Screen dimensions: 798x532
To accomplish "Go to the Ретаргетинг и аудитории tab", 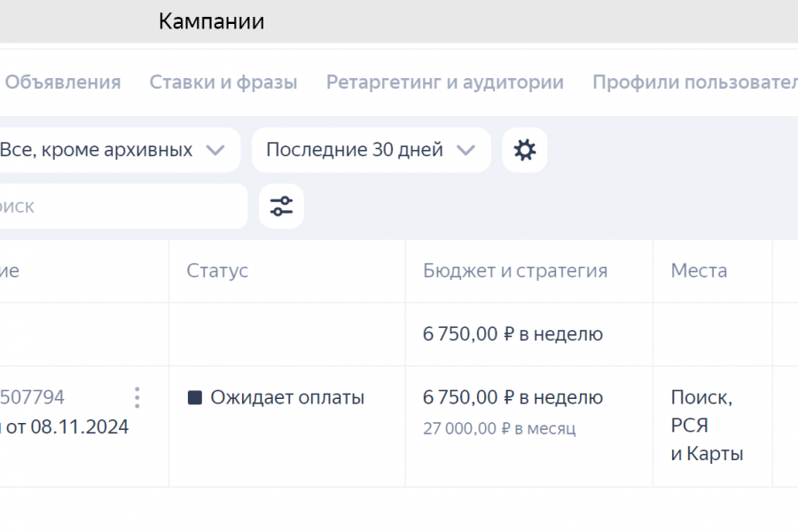I will click(x=445, y=82).
